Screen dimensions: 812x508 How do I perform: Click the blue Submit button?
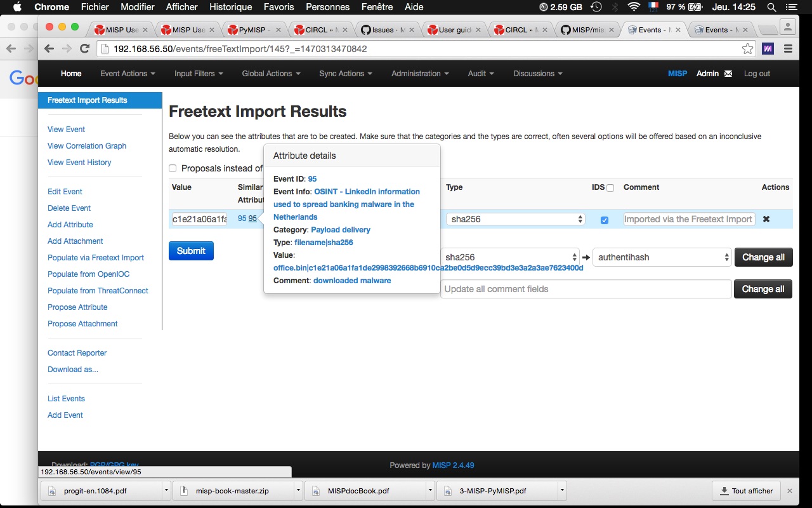tap(191, 251)
